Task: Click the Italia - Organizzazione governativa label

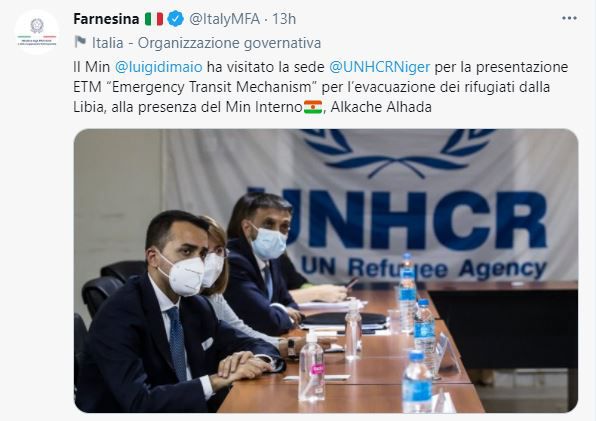Action: 206,43
